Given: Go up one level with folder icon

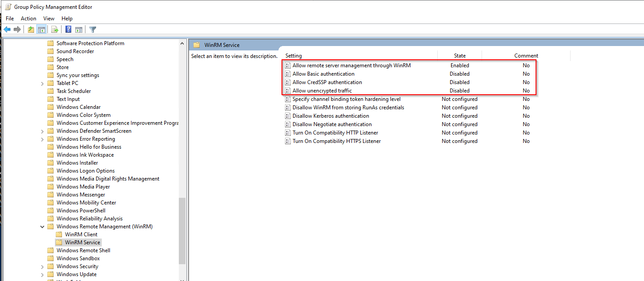Looking at the screenshot, I should pos(31,30).
